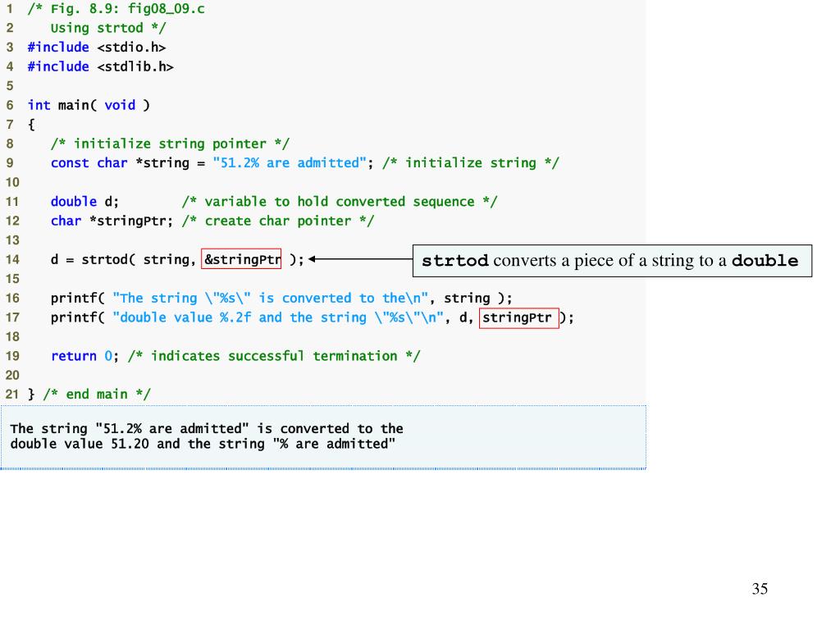Click line number 14 in the gutter
840x630 pixels.
click(x=12, y=259)
